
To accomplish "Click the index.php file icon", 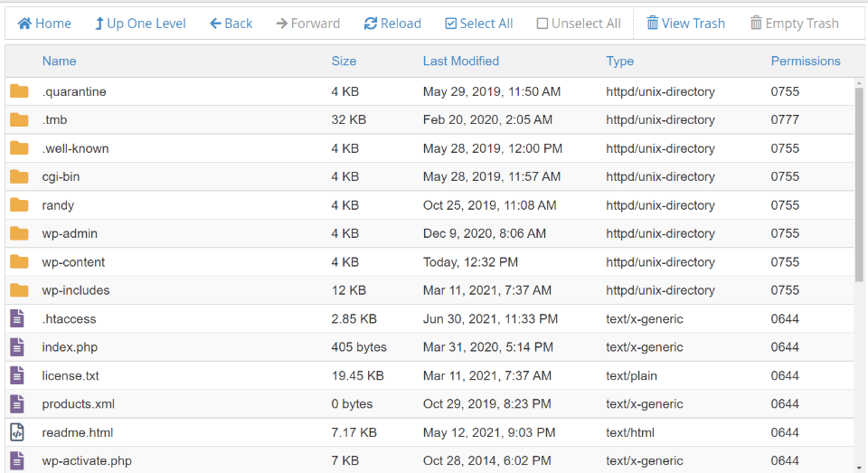I will [x=17, y=346].
